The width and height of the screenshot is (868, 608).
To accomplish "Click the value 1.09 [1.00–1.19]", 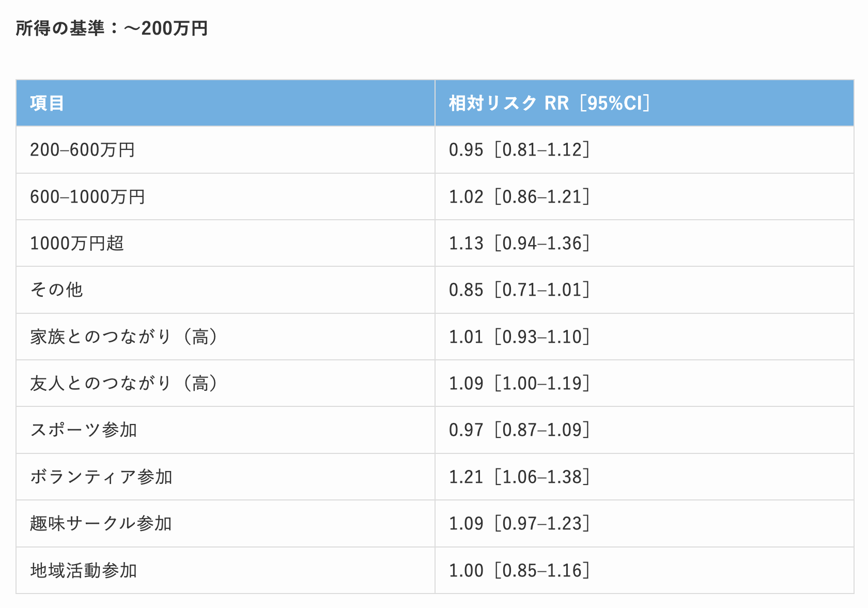I will click(x=519, y=384).
